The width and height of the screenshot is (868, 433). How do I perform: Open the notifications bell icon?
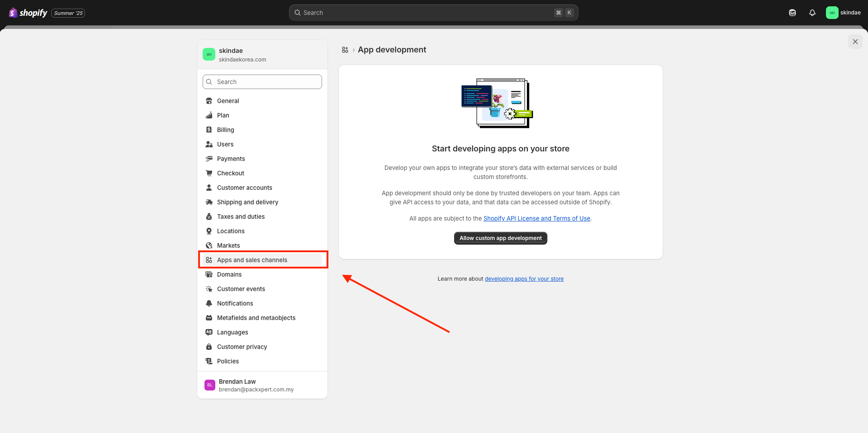pyautogui.click(x=812, y=13)
